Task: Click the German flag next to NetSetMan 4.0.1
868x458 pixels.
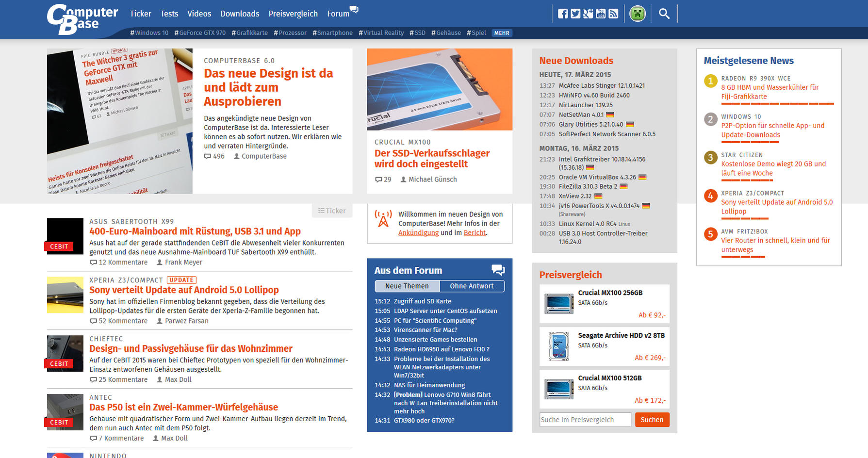Action: pyautogui.click(x=610, y=115)
